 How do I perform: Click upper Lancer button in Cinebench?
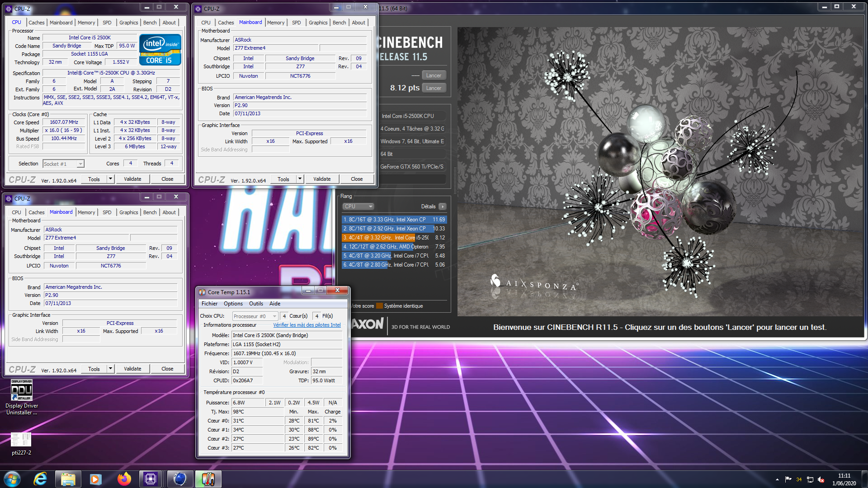(434, 75)
